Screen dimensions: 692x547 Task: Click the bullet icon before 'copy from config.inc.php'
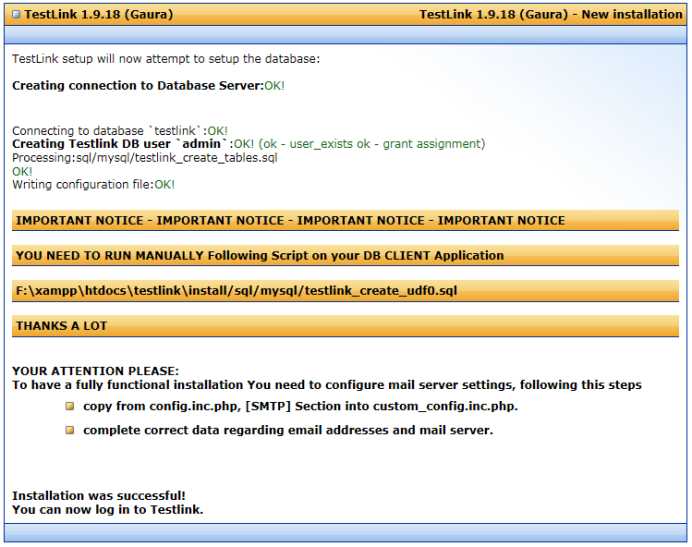[x=70, y=406]
